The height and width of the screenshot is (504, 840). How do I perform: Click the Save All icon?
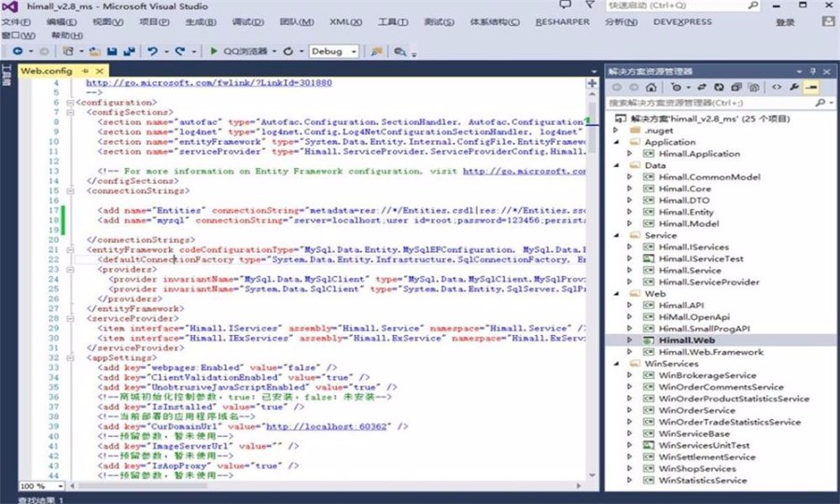pos(129,51)
